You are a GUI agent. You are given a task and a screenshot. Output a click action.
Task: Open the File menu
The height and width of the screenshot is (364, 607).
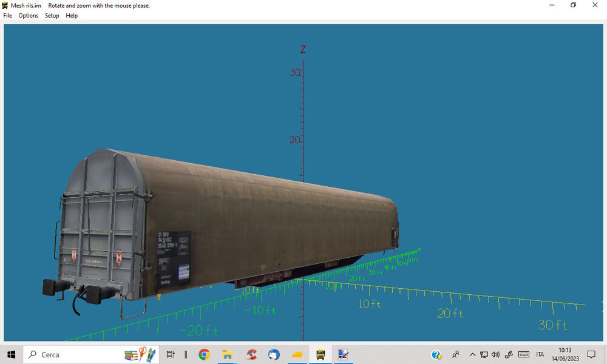pos(8,16)
